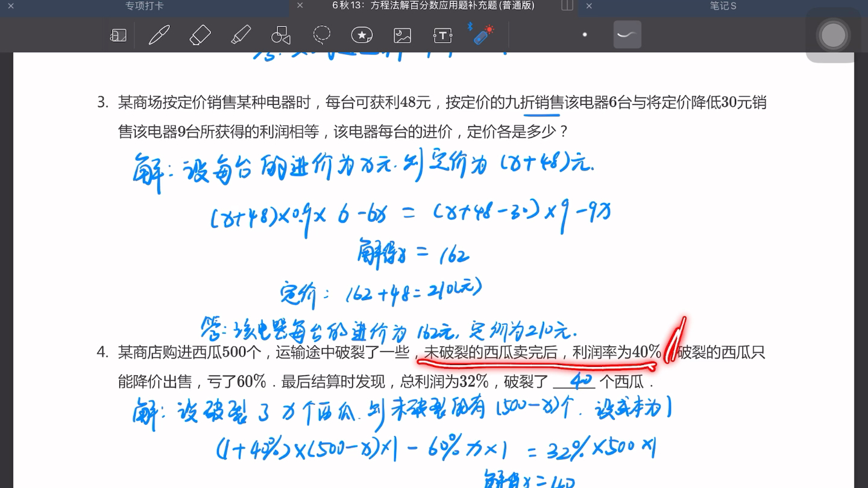
Task: Close the 专项打卡 tab
Action: [x=10, y=5]
